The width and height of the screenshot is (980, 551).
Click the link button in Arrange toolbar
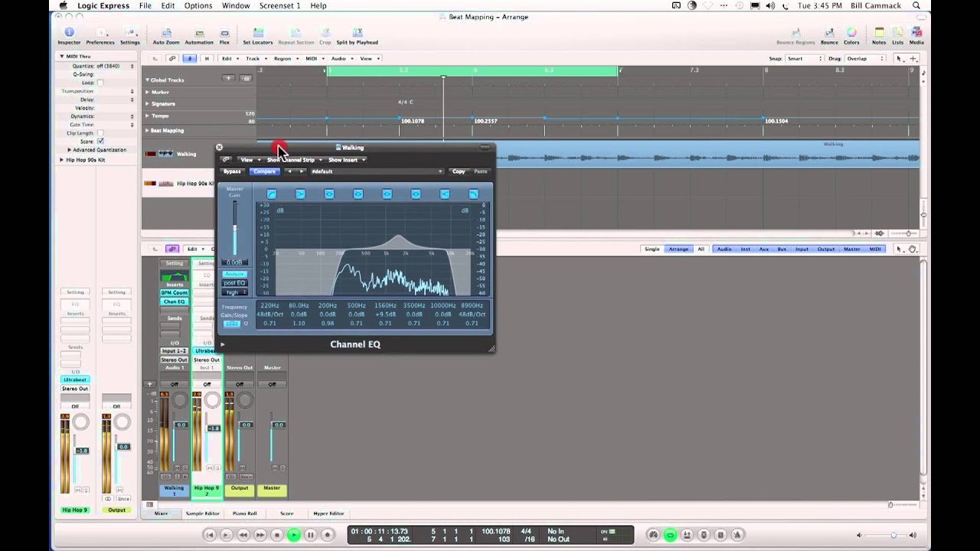[172, 58]
